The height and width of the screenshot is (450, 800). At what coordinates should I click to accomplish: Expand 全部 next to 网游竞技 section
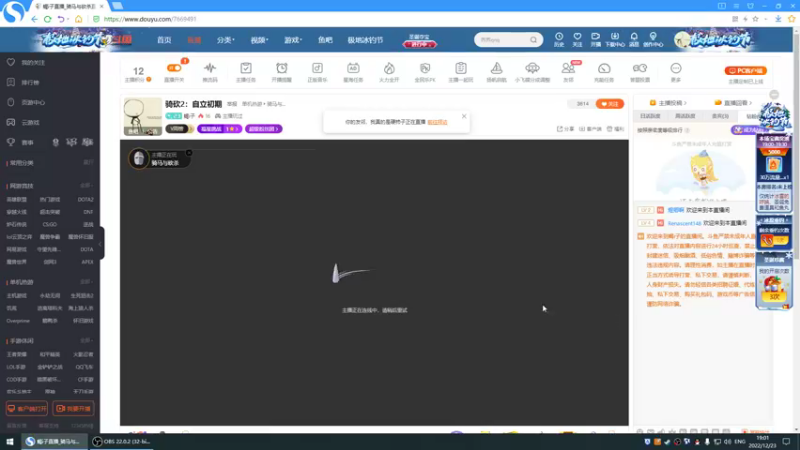(86, 186)
